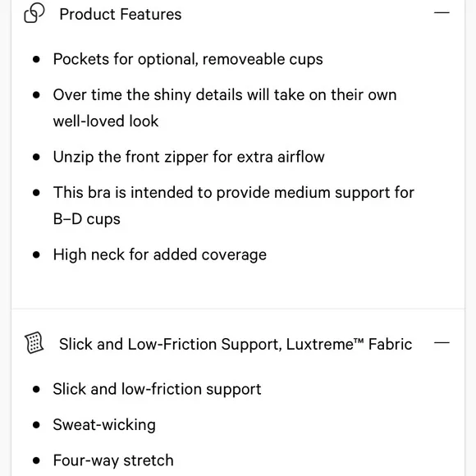Click bullet point beside Four-way stretch
The height and width of the screenshot is (476, 476).
point(36,460)
